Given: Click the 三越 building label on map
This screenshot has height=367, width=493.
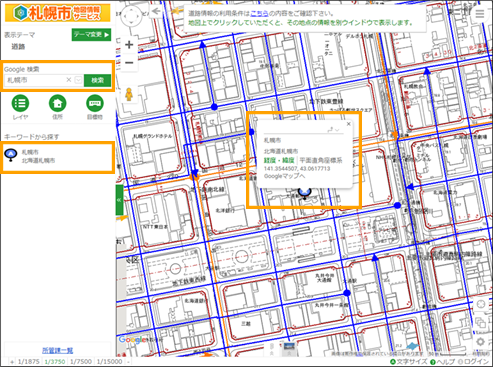Looking at the screenshot, I should click(x=246, y=323).
